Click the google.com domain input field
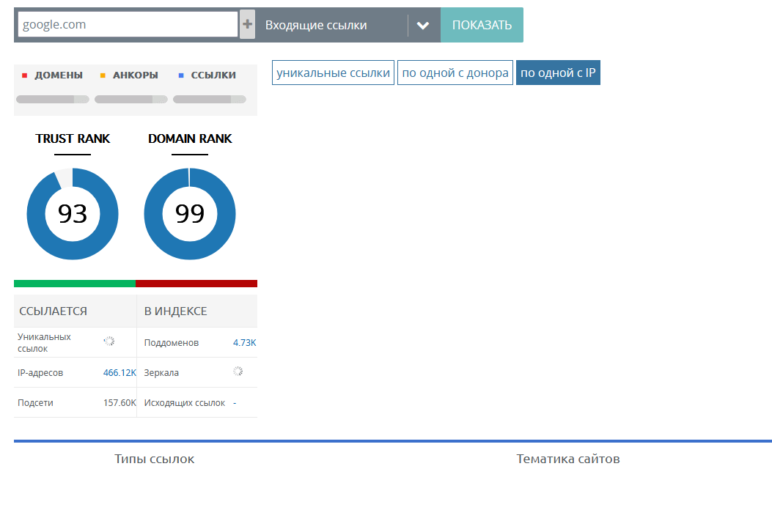Viewport: 772px width, 532px height. click(128, 24)
